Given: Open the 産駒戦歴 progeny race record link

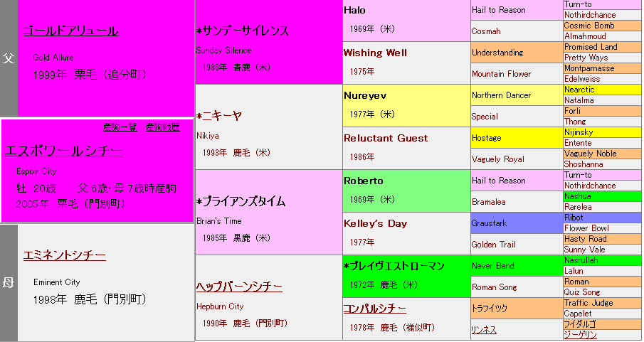Looking at the screenshot, I should [x=163, y=127].
